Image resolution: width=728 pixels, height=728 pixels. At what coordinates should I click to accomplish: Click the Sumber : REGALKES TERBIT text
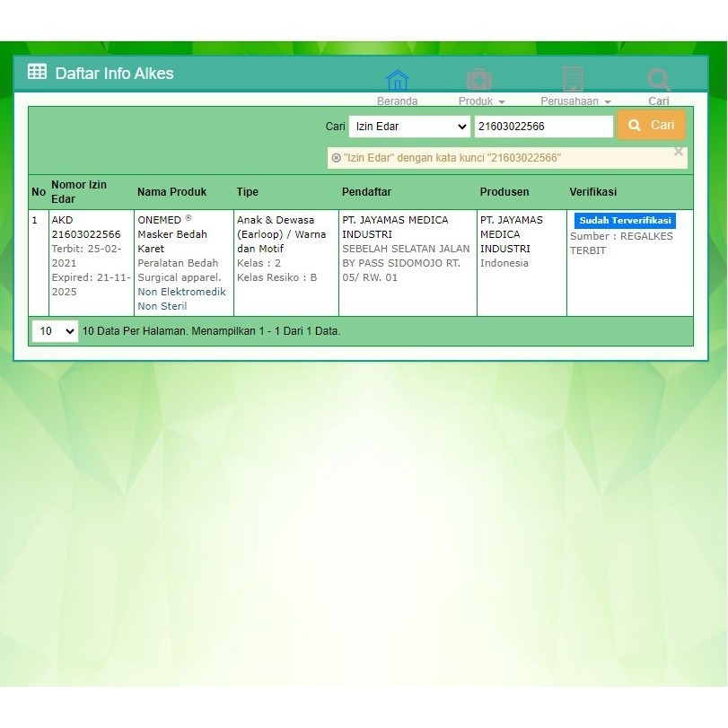coord(621,243)
